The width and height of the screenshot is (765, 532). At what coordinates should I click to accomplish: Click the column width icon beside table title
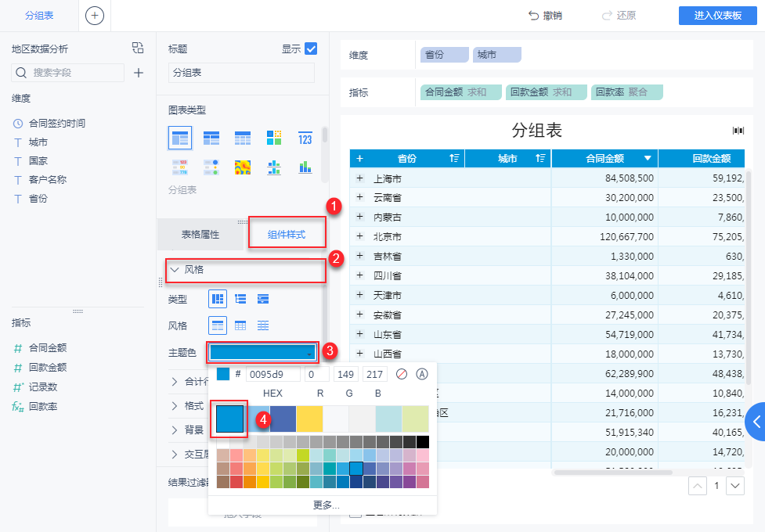tap(738, 130)
